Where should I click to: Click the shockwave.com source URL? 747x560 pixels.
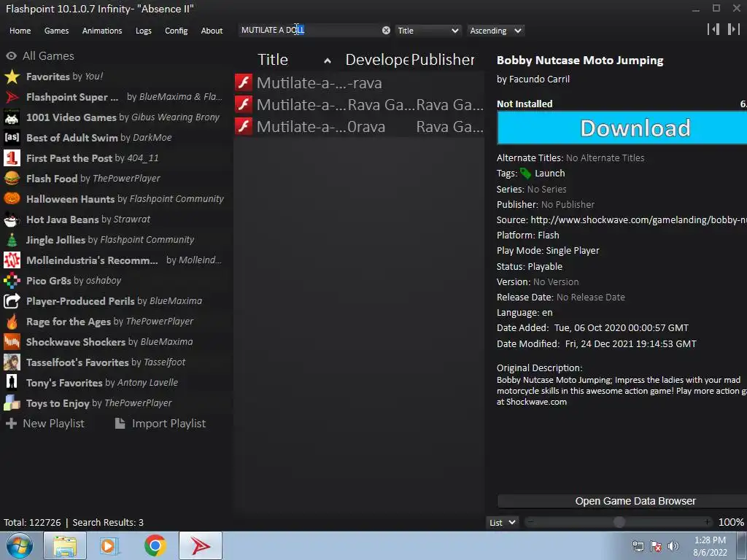point(638,219)
